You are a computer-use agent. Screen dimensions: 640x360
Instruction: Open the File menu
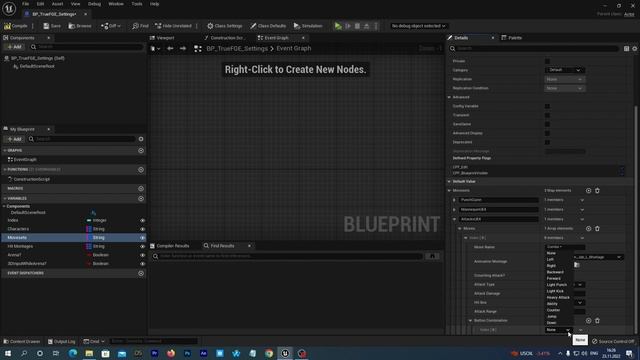tap(25, 4)
